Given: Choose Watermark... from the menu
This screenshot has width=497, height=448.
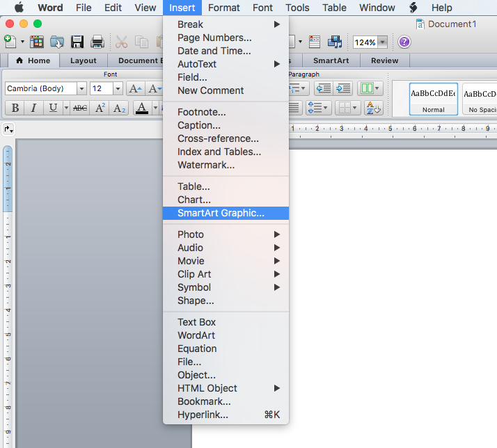Looking at the screenshot, I should coord(205,165).
